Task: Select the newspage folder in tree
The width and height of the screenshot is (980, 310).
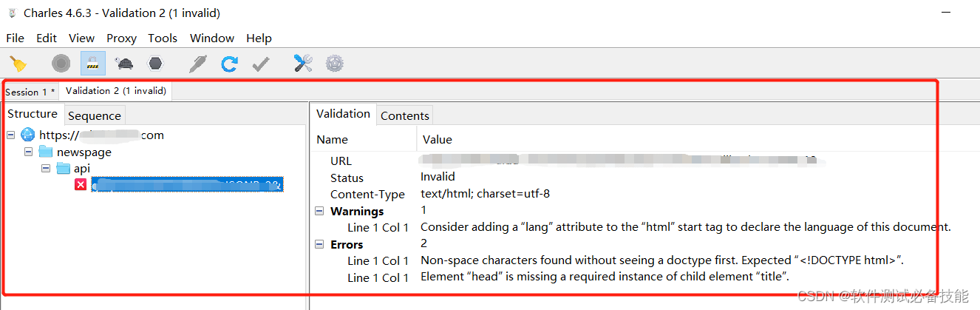Action: coord(84,152)
